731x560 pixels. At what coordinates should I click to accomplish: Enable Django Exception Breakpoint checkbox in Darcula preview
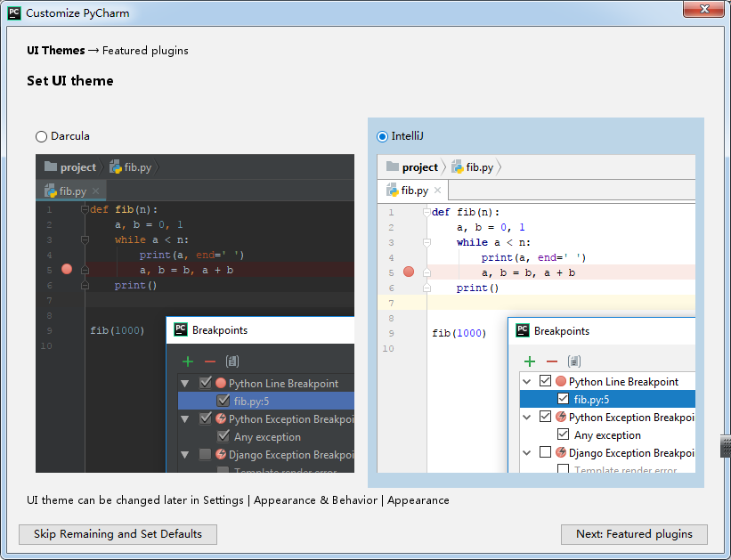point(205,454)
